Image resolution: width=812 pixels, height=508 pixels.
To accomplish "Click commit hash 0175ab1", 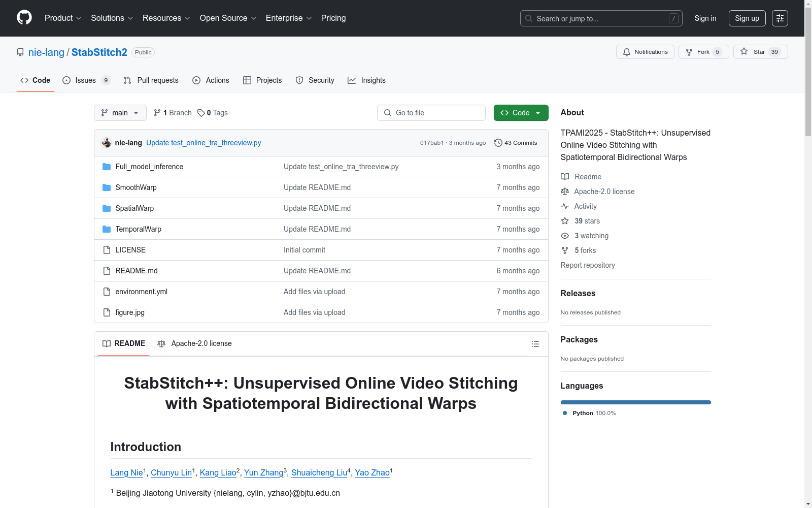I will (432, 143).
